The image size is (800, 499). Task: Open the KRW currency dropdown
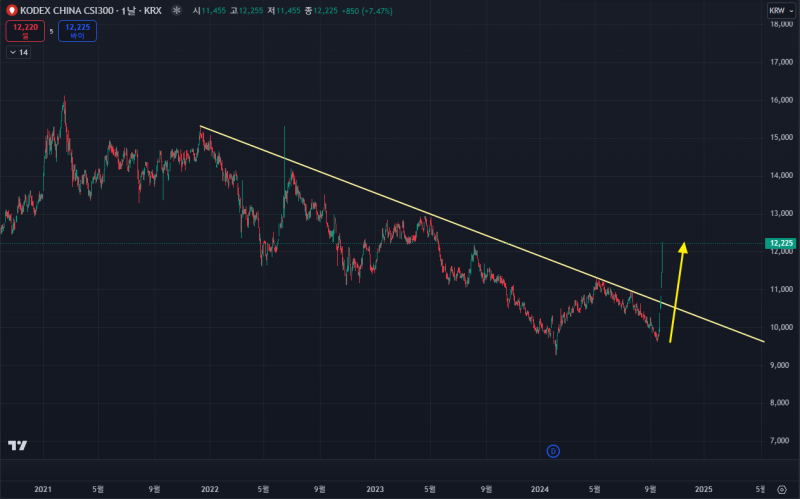[781, 11]
